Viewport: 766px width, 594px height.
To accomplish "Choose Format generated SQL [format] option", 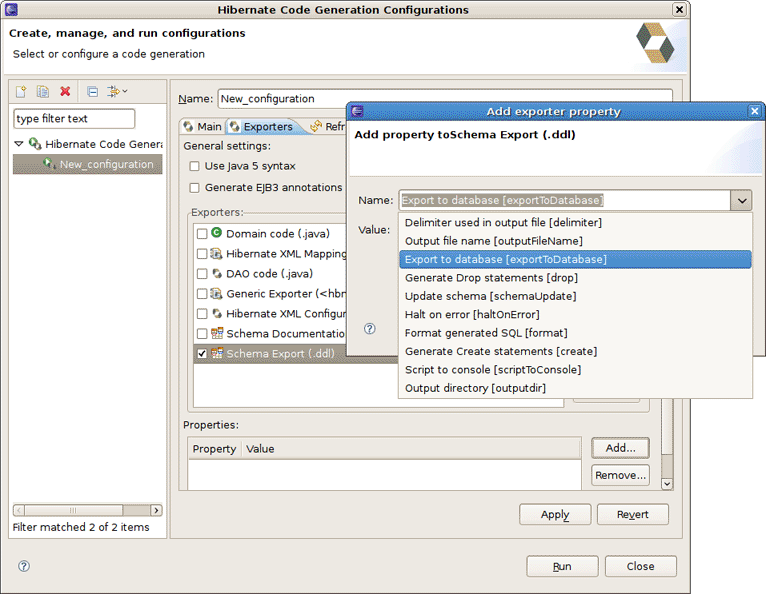I will coord(486,333).
